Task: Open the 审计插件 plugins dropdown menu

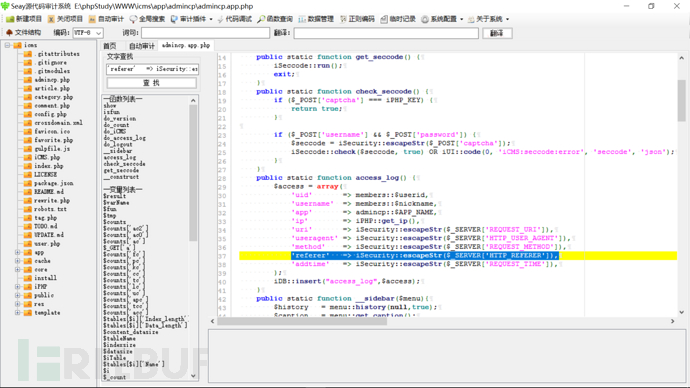Action: pyautogui.click(x=191, y=19)
